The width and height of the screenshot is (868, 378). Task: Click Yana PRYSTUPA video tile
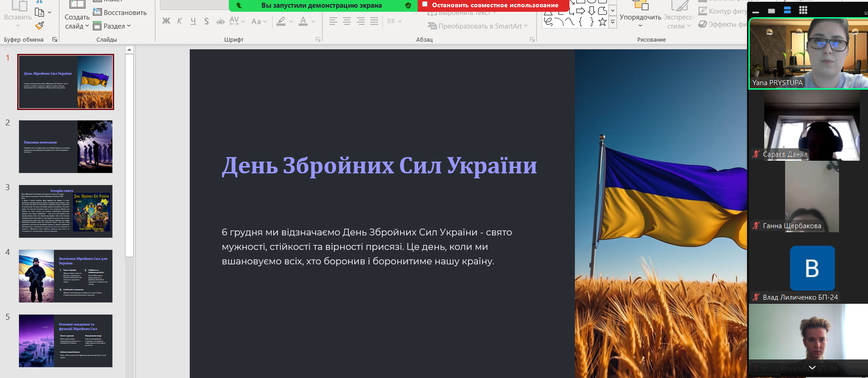point(808,53)
